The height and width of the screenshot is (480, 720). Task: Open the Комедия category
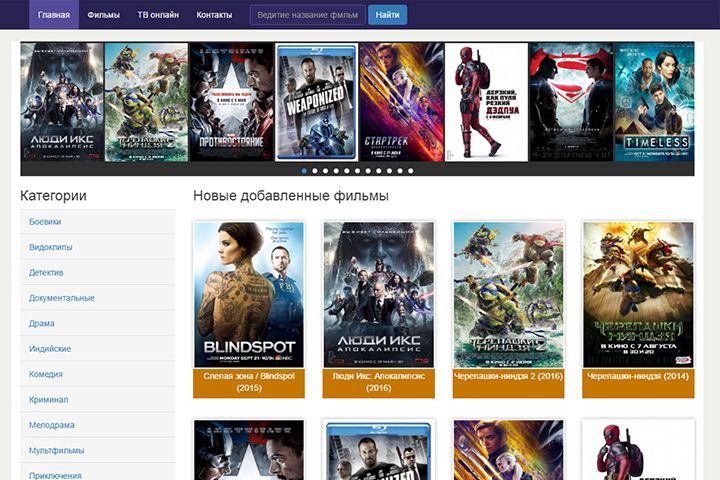[98, 374]
